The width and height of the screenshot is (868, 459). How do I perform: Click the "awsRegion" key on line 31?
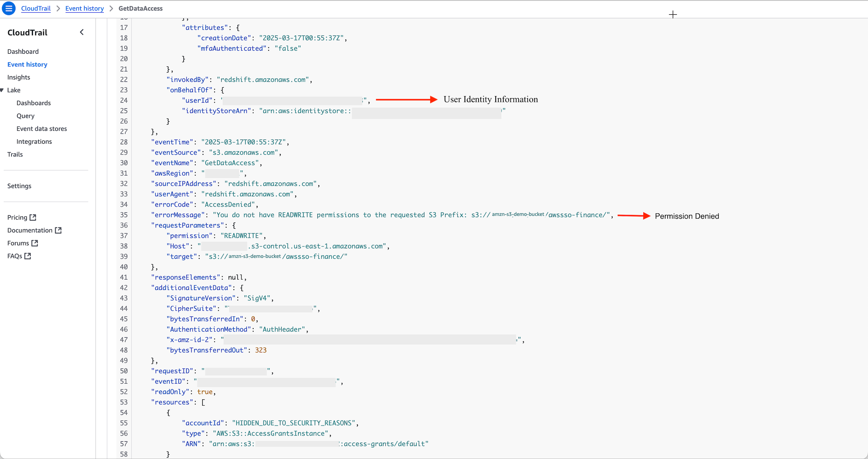click(172, 173)
